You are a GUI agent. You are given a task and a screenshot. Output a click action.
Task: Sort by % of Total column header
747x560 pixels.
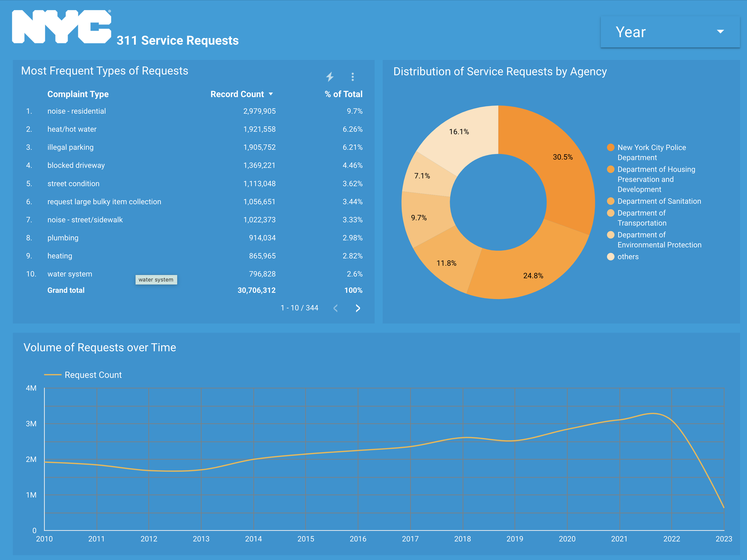pos(343,94)
